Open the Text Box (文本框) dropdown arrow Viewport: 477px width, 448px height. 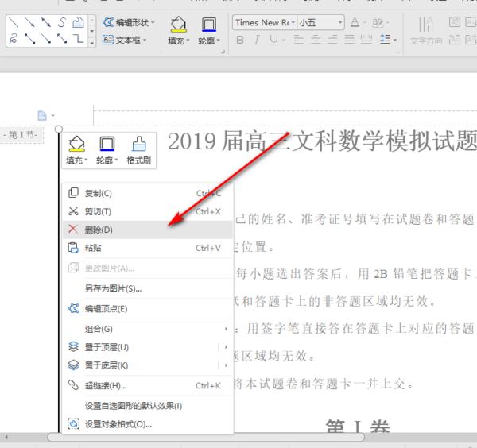pos(145,40)
